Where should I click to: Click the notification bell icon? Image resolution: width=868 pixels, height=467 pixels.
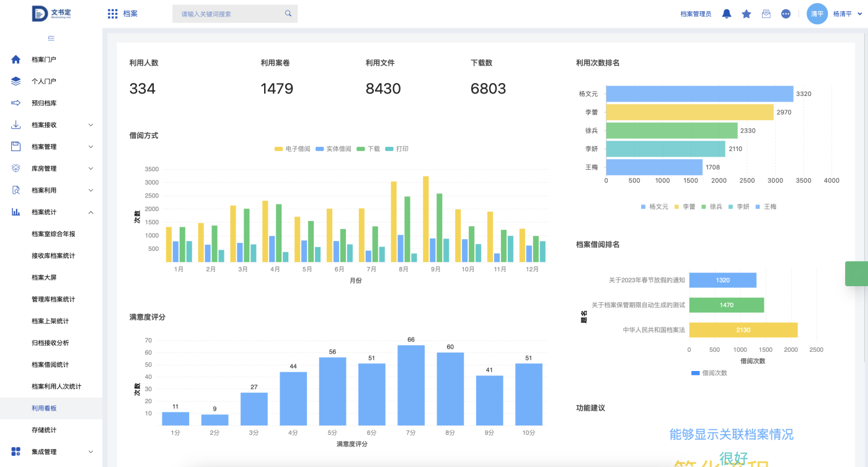(x=727, y=14)
